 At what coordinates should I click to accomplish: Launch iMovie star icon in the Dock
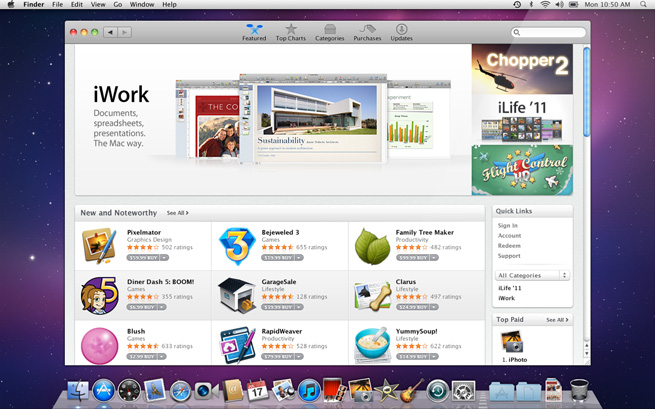coord(386,391)
